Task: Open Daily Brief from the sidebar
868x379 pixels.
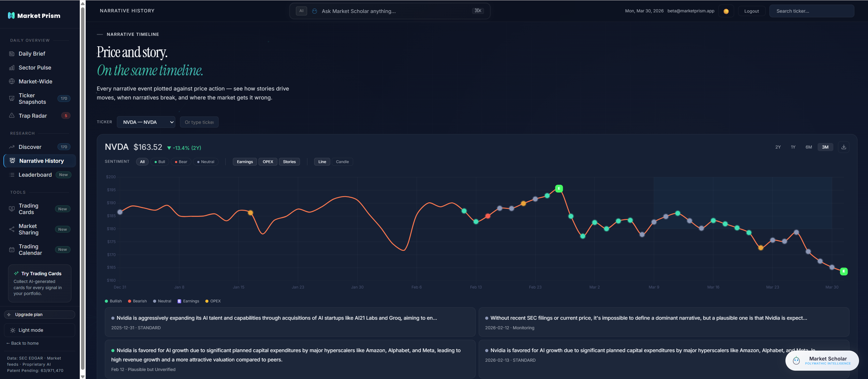Action: pyautogui.click(x=31, y=53)
